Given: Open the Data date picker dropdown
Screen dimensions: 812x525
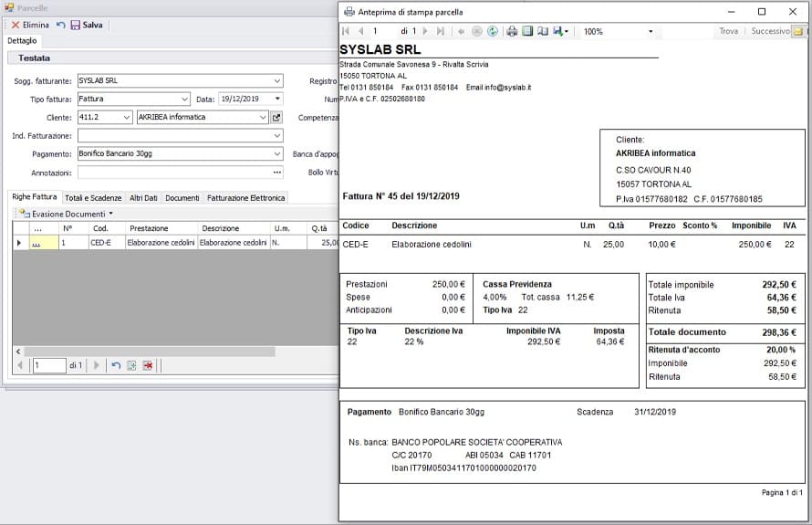Looking at the screenshot, I should pos(277,100).
